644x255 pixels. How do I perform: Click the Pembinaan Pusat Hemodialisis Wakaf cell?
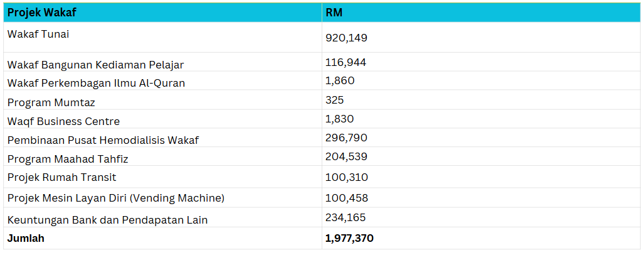point(103,140)
